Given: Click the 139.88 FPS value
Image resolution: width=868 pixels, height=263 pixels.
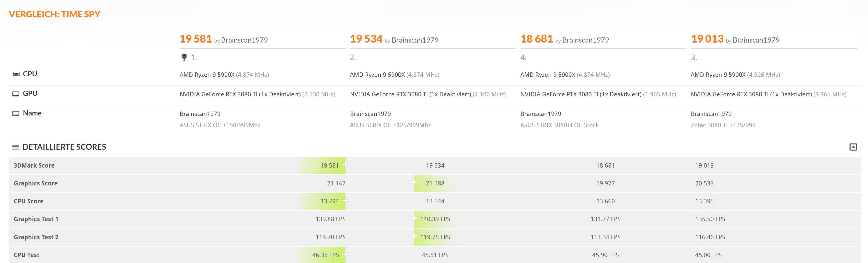Looking at the screenshot, I should pyautogui.click(x=331, y=219).
